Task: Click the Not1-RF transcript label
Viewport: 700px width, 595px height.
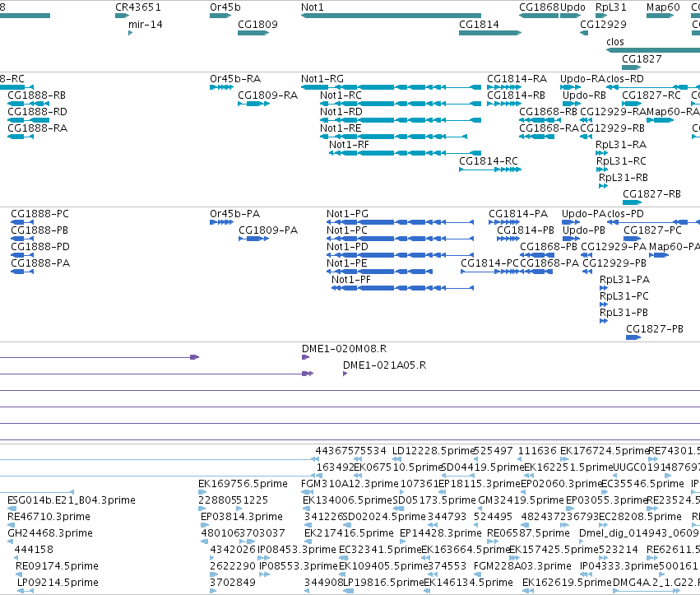Action: click(349, 144)
